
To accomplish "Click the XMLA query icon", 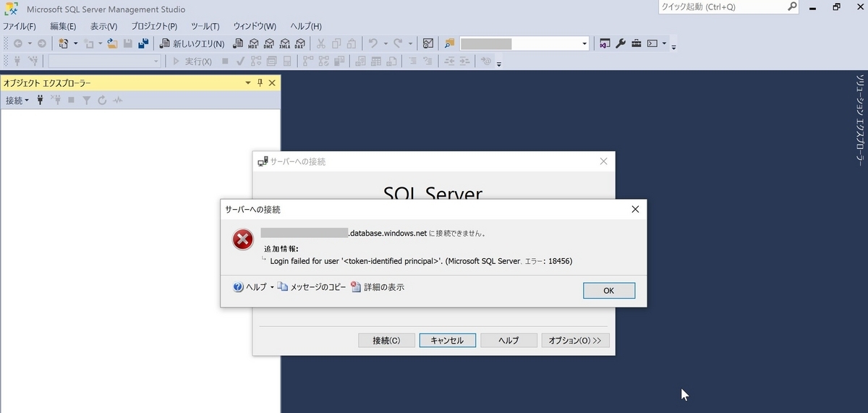I will [285, 43].
